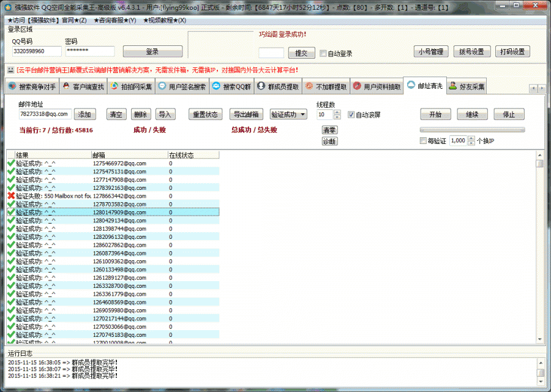Click the 清零 button
551x392 pixels.
pyautogui.click(x=329, y=130)
